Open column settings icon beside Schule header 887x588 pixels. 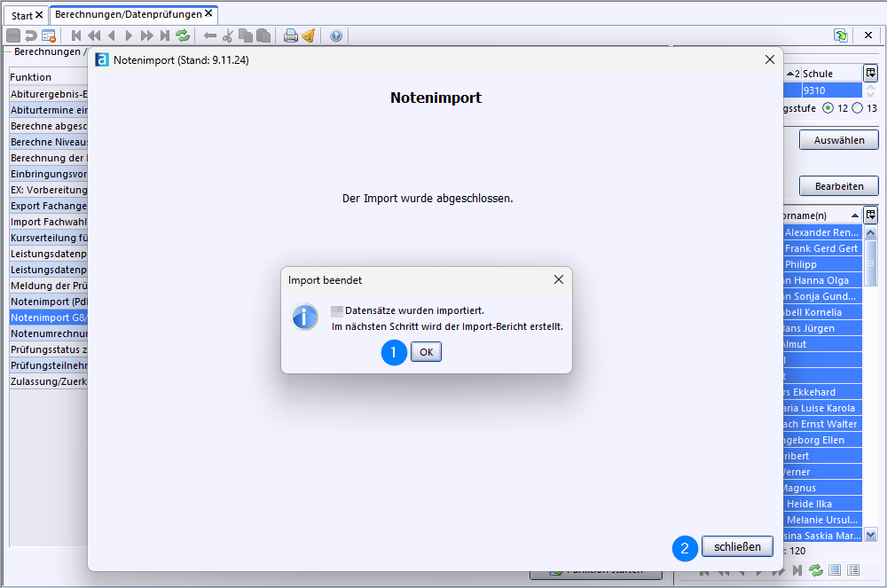871,73
